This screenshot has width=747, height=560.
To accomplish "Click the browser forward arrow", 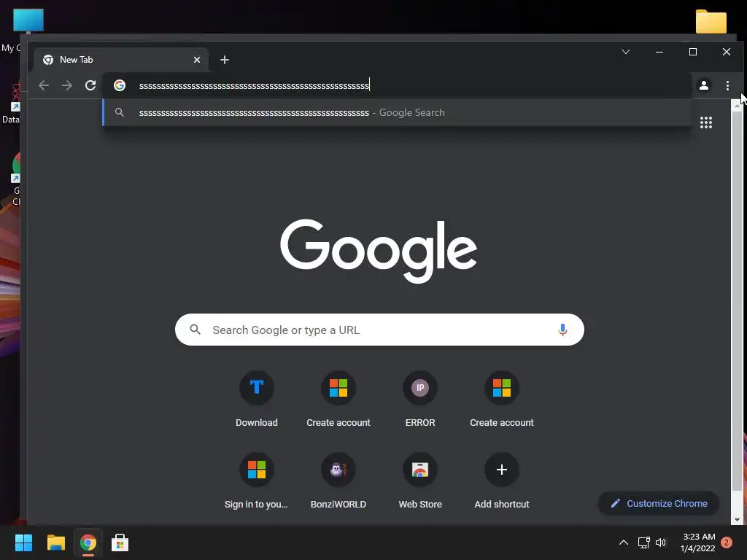I will click(x=67, y=85).
